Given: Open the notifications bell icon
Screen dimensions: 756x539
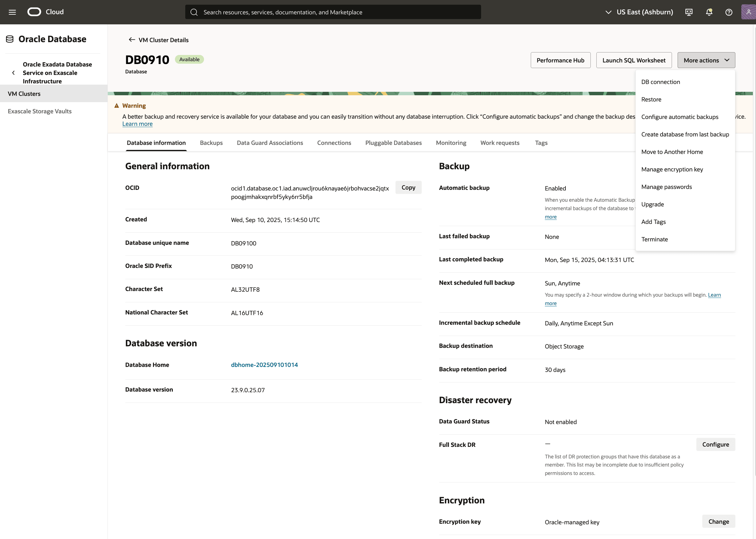Looking at the screenshot, I should pyautogui.click(x=709, y=12).
